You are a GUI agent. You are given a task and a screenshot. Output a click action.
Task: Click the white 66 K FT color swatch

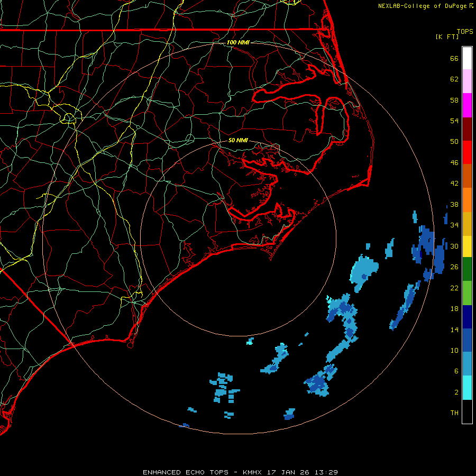coord(467,58)
